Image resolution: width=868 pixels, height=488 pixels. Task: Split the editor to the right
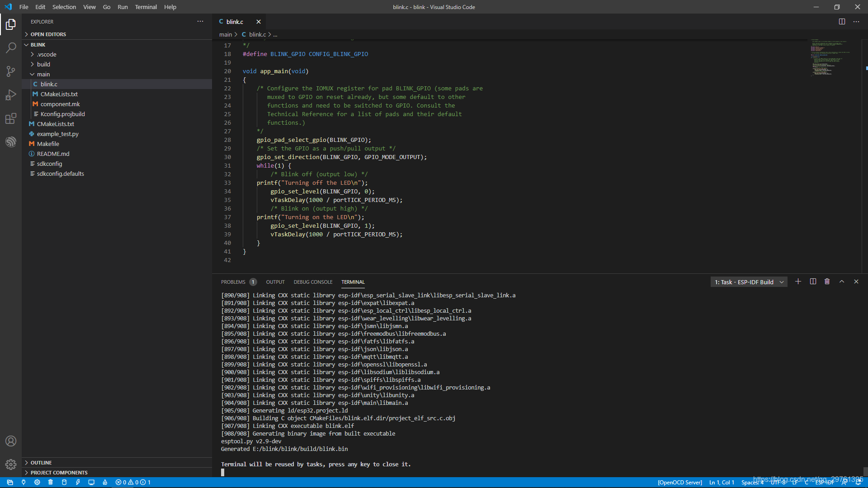pos(842,22)
